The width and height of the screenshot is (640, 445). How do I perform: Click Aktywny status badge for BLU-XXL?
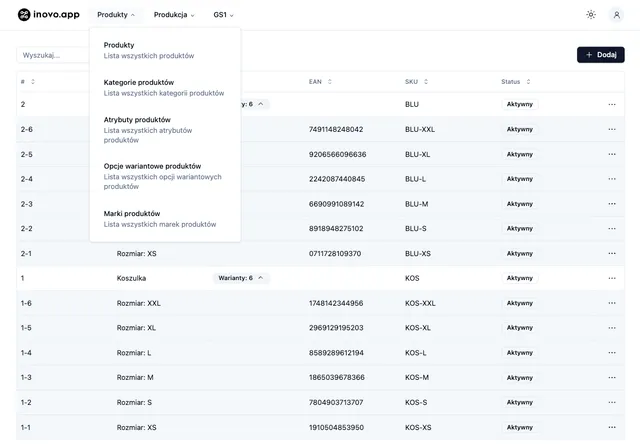[520, 129]
